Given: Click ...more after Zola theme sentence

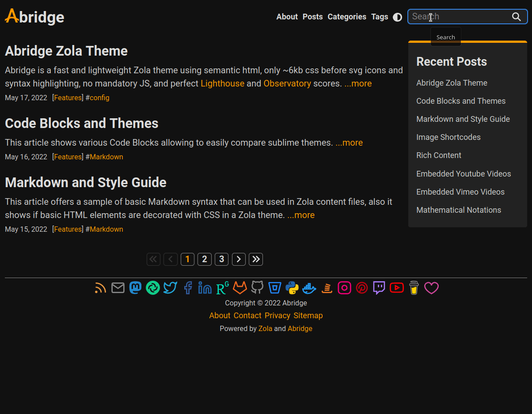Looking at the screenshot, I should 301,215.
